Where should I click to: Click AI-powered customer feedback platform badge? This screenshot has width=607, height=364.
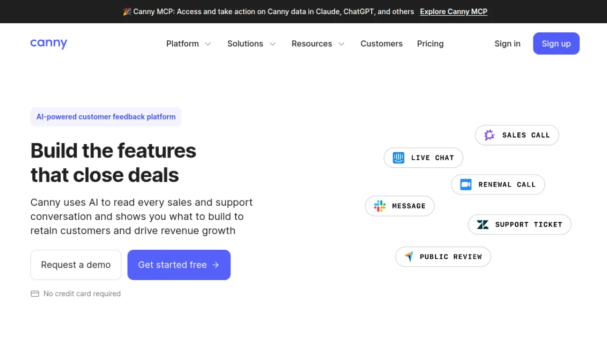pos(106,117)
